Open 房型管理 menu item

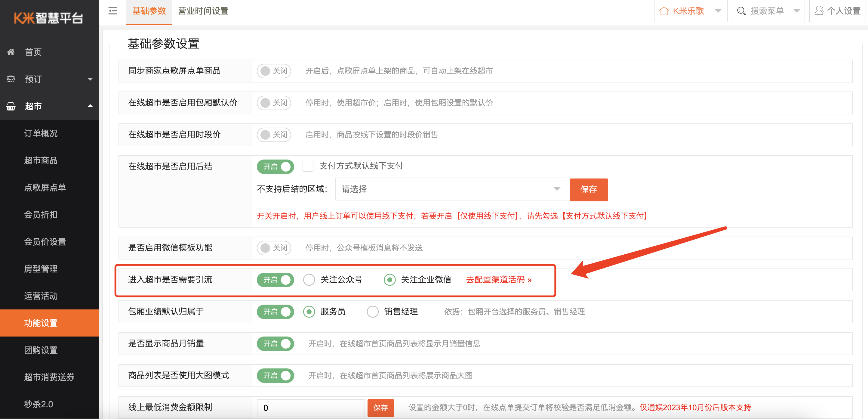tap(50, 269)
